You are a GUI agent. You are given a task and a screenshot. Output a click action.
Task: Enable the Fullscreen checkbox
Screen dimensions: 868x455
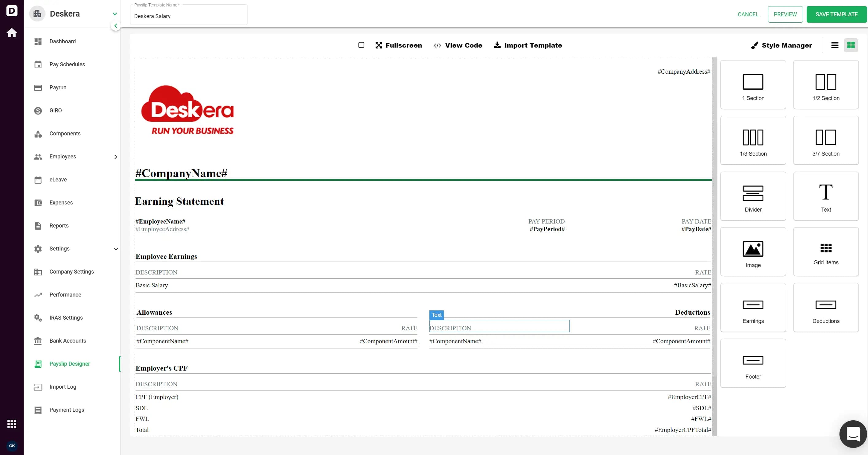pyautogui.click(x=361, y=45)
